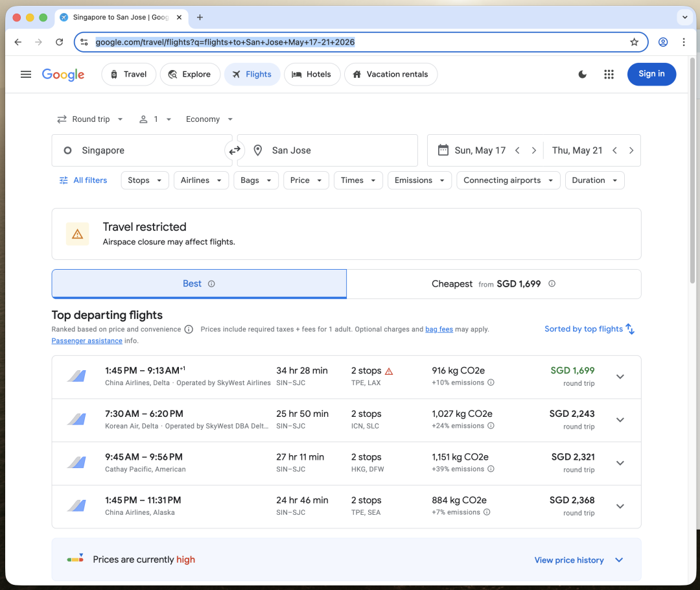
Task: Move return date one day later
Action: pyautogui.click(x=631, y=150)
